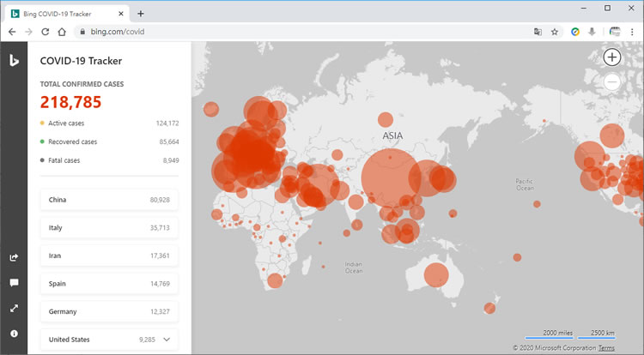Select China in the country list
This screenshot has width=644, height=355.
[109, 200]
